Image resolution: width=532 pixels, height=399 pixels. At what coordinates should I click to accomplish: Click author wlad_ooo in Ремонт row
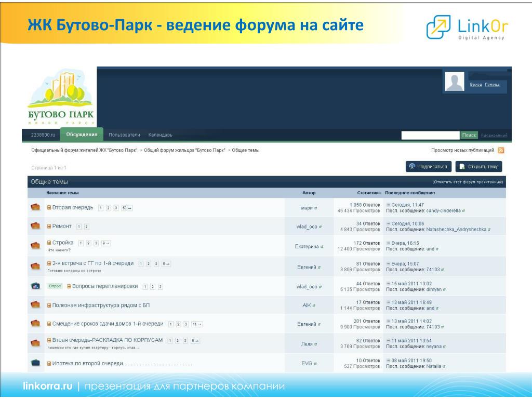(307, 227)
